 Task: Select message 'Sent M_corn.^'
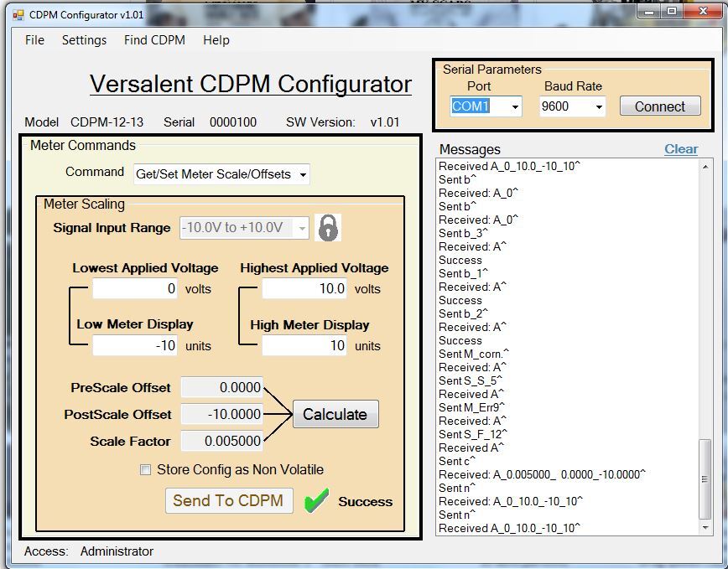click(x=474, y=354)
